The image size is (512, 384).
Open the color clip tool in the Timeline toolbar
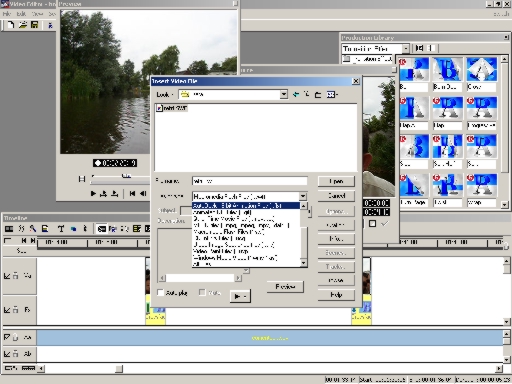pyautogui.click(x=74, y=229)
